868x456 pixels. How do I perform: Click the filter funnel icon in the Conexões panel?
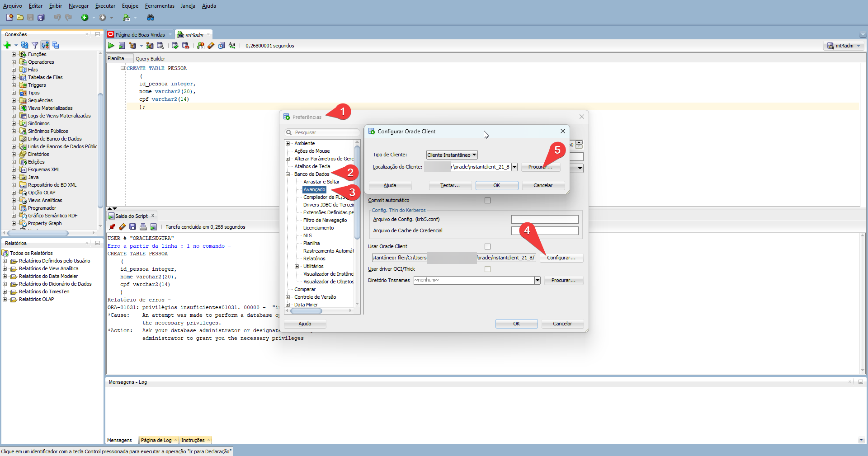pyautogui.click(x=35, y=45)
